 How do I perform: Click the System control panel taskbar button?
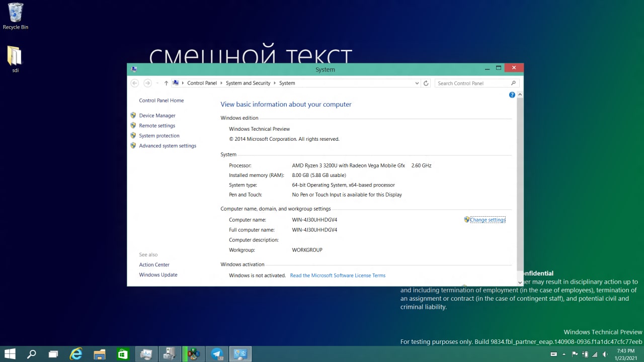click(240, 354)
